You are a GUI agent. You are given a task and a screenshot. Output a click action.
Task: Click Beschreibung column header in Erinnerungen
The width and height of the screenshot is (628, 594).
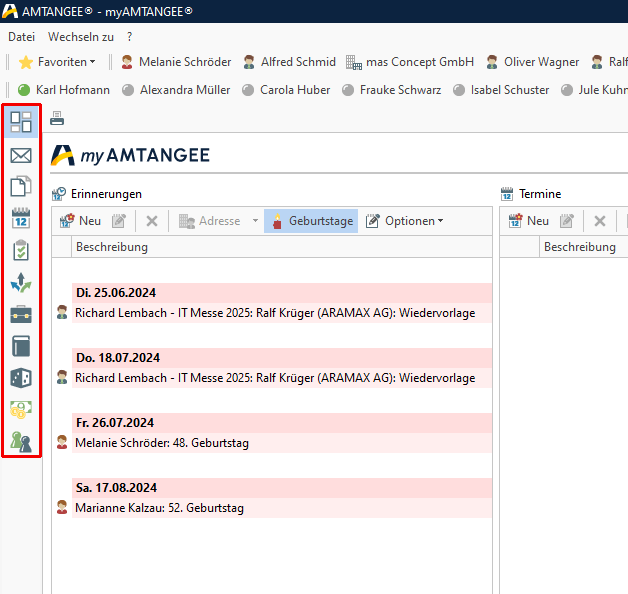[x=282, y=247]
